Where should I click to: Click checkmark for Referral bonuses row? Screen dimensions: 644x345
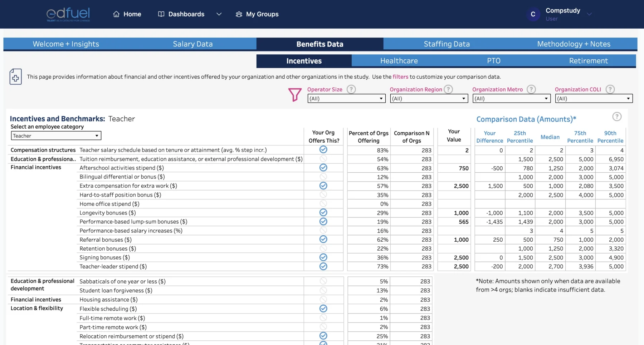[x=323, y=239]
